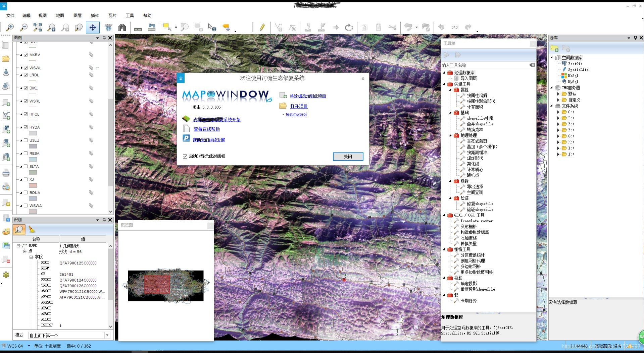Open the test.mwproj recent project link
This screenshot has height=353, width=644.
coord(296,114)
